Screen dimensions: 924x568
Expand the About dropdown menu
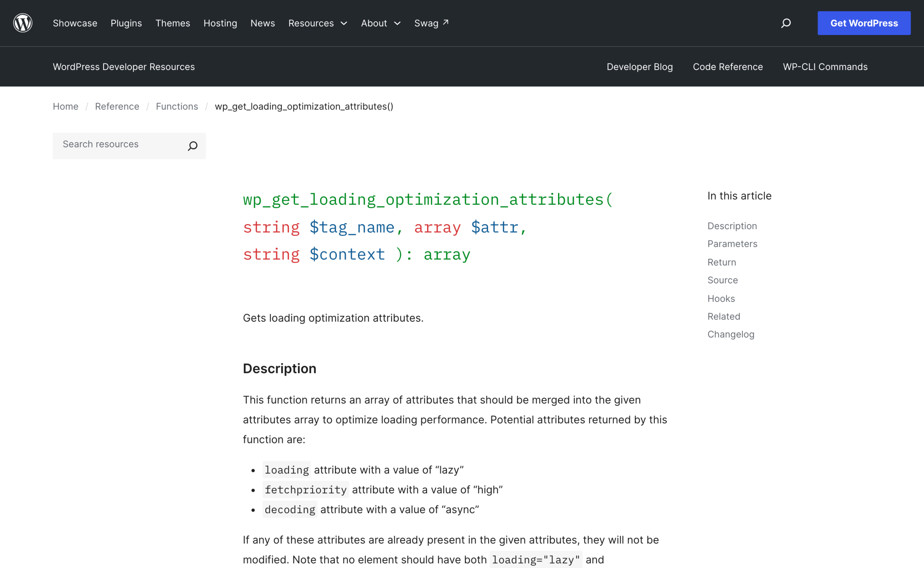381,23
